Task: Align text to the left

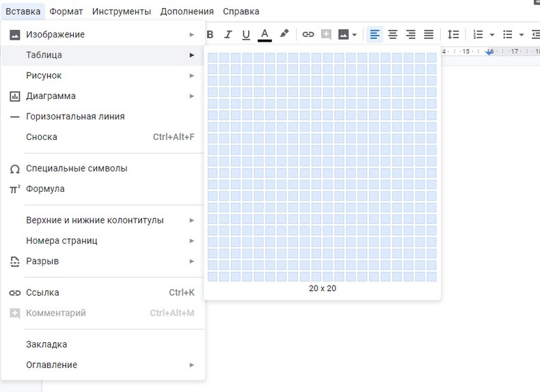Action: point(375,34)
